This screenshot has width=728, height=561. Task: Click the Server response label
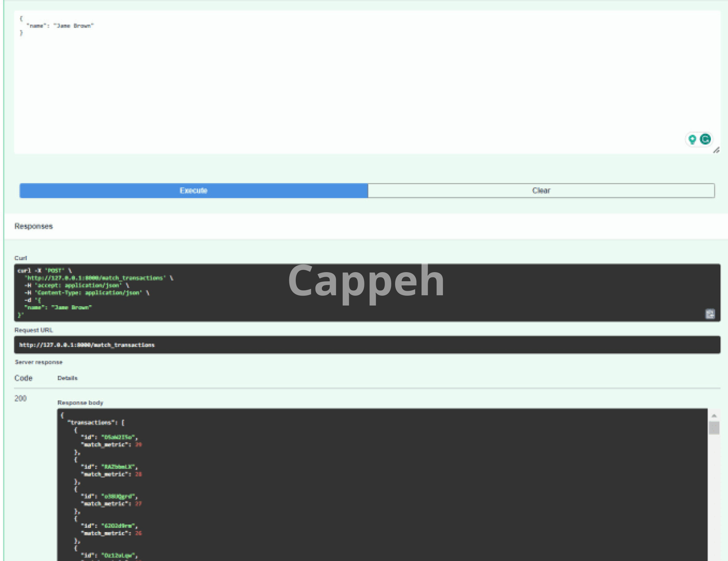point(39,362)
